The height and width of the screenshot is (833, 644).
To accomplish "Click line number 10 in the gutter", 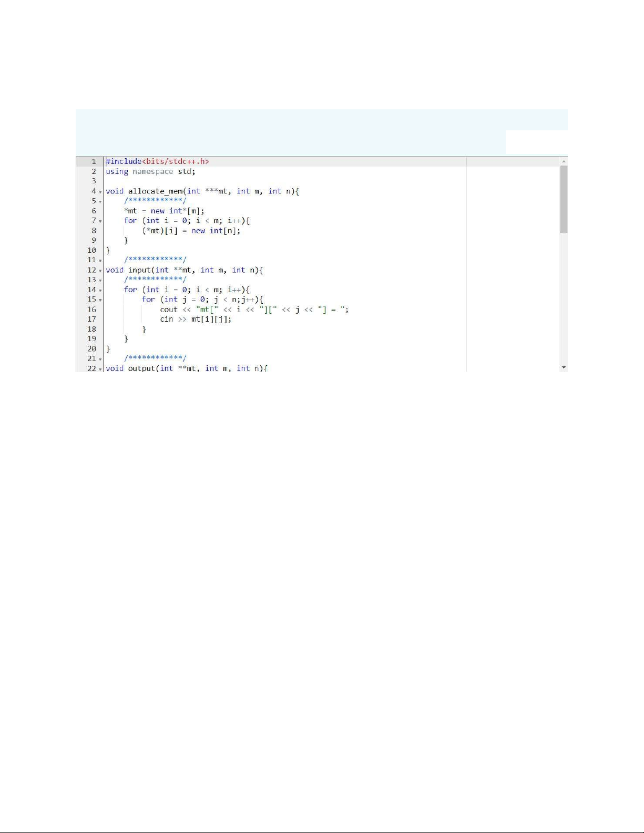I will (x=92, y=250).
